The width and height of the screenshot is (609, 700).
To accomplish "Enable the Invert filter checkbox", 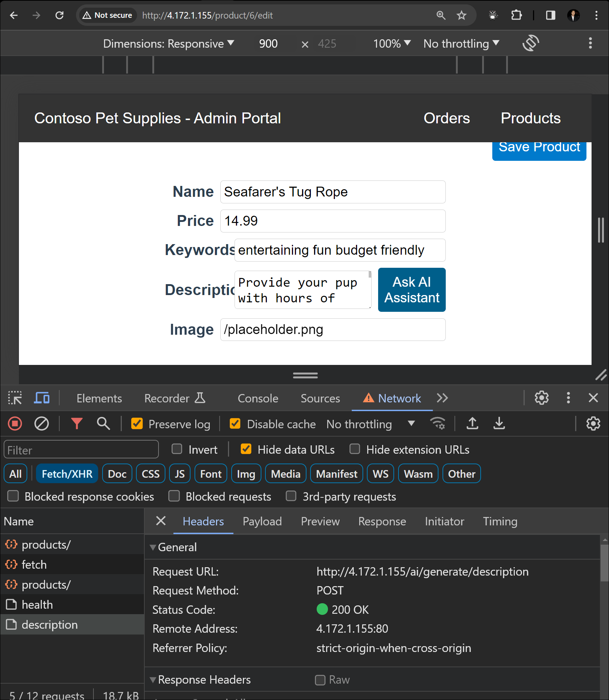I will (177, 449).
